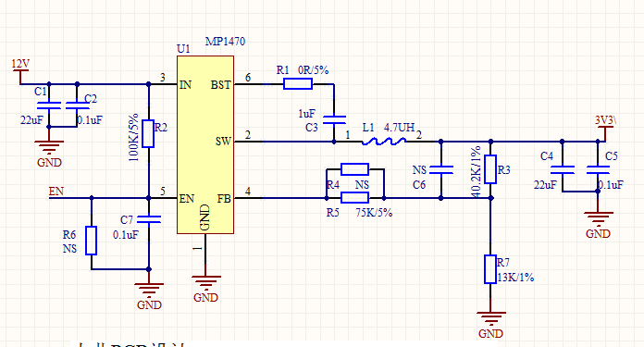This screenshot has height=347, width=644.
Task: Click the 12V power port
Action: 20,70
